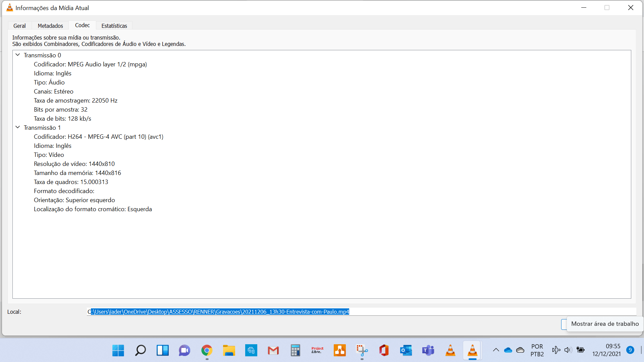The height and width of the screenshot is (362, 644).
Task: Collapse the Transmissão 1 tree node
Action: 18,127
